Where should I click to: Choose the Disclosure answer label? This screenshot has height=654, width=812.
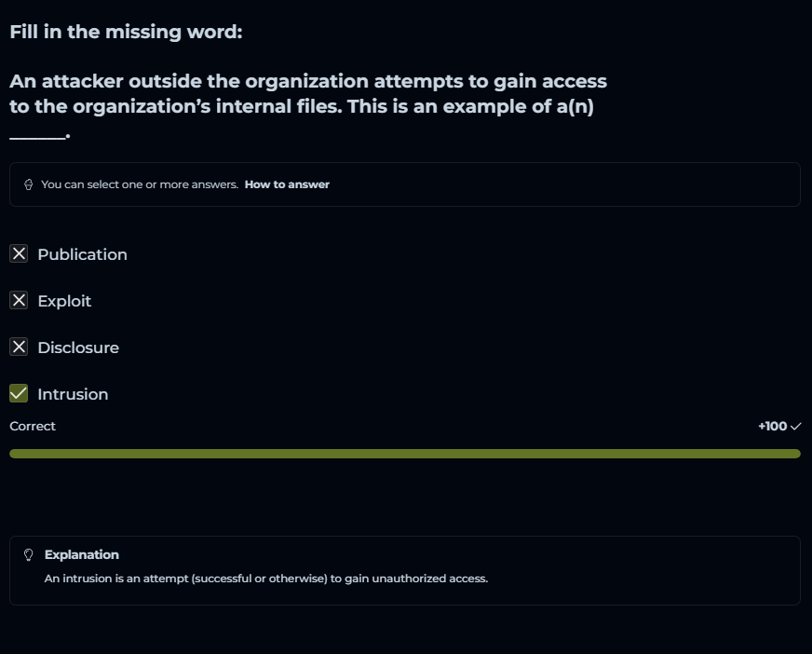78,347
